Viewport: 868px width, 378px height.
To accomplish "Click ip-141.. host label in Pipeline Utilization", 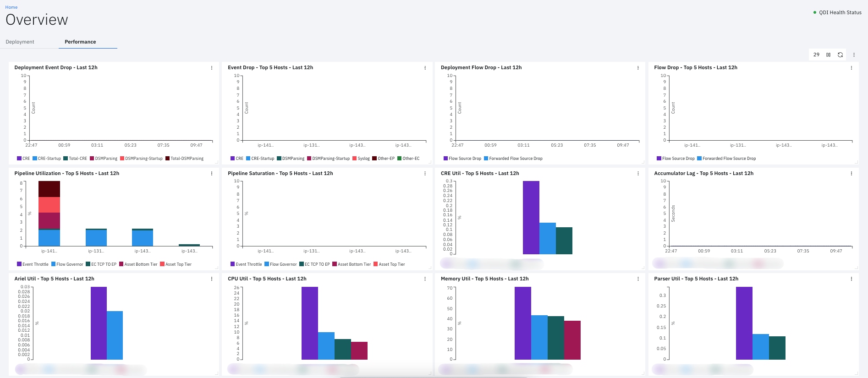I will 49,251.
